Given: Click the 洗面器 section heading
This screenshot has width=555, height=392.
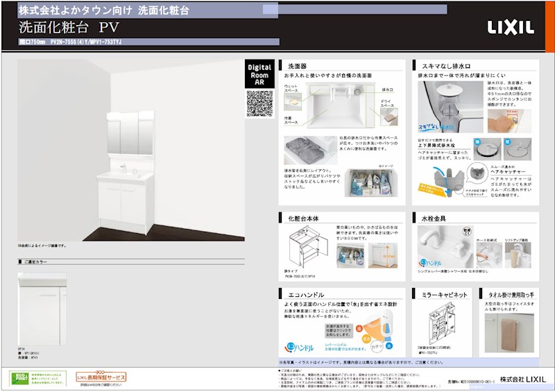Looking at the screenshot, I should click(298, 66).
